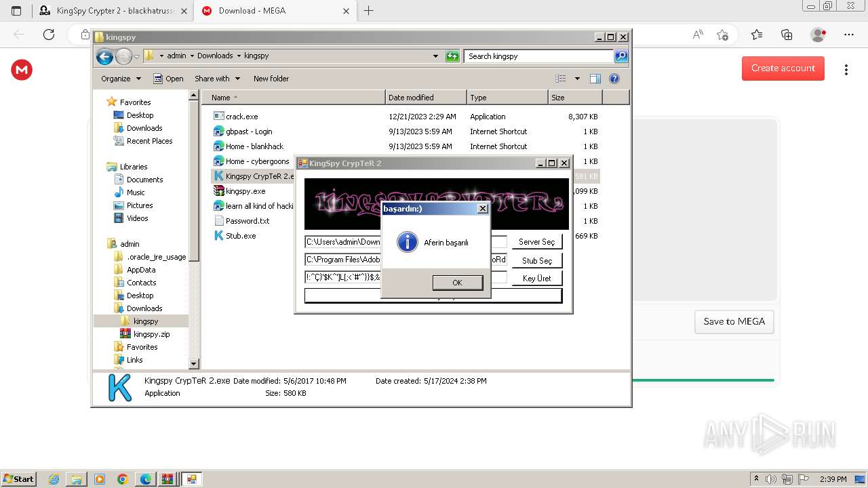Reload the page in Edge
This screenshot has width=868, height=488.
[x=49, y=35]
